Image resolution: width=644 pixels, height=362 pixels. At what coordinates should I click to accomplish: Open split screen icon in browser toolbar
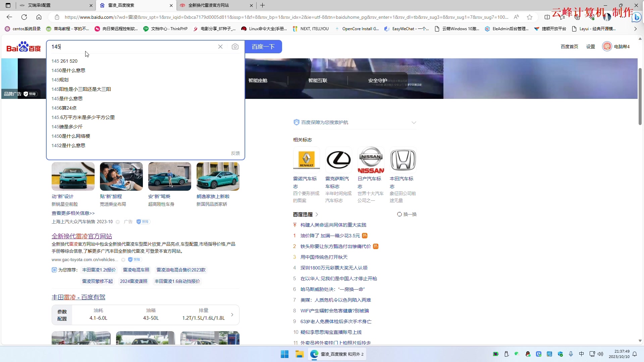pos(547,17)
